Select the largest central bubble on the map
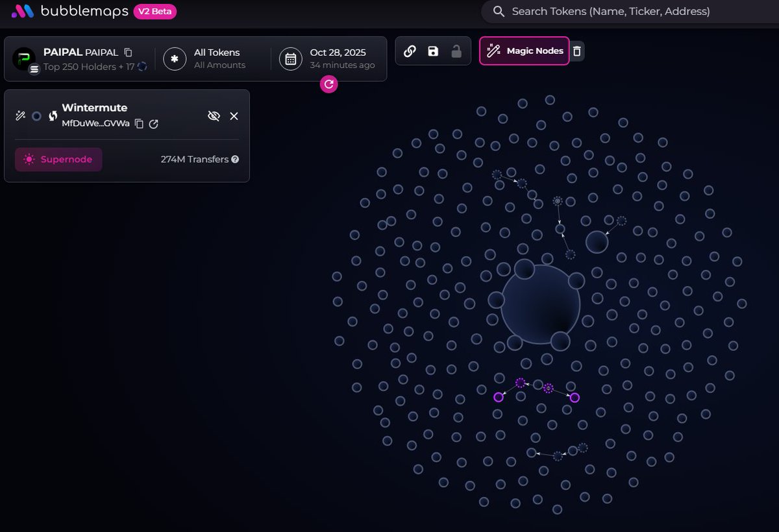The width and height of the screenshot is (779, 532). [540, 304]
